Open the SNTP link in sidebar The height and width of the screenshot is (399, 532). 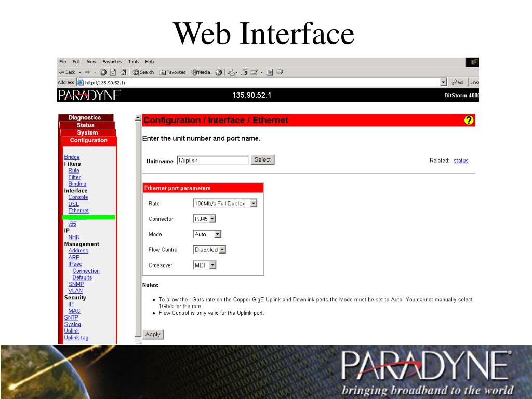point(71,317)
